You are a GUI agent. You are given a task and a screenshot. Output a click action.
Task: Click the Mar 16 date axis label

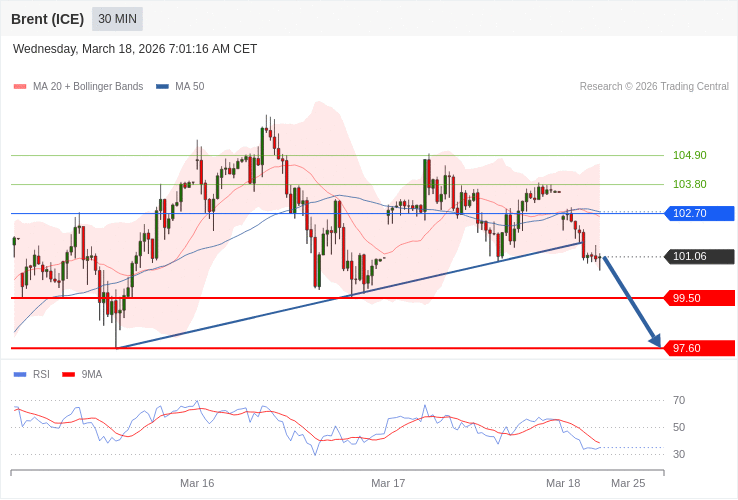tap(197, 483)
